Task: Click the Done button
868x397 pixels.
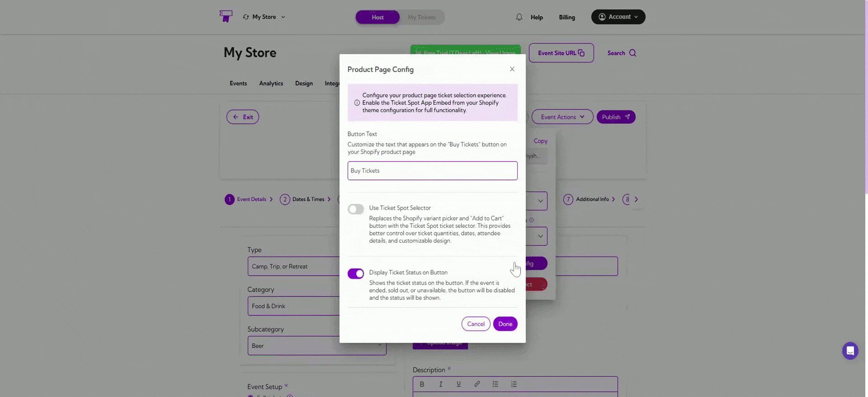Action: 505,324
